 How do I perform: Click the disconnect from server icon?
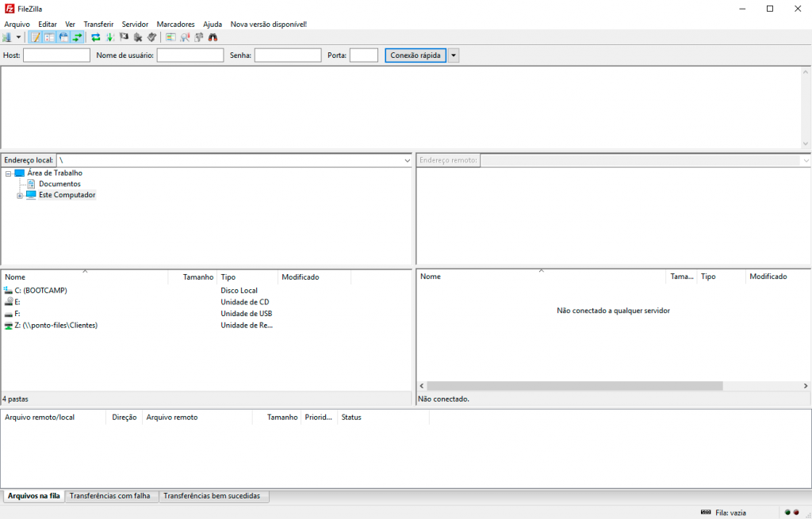[138, 37]
